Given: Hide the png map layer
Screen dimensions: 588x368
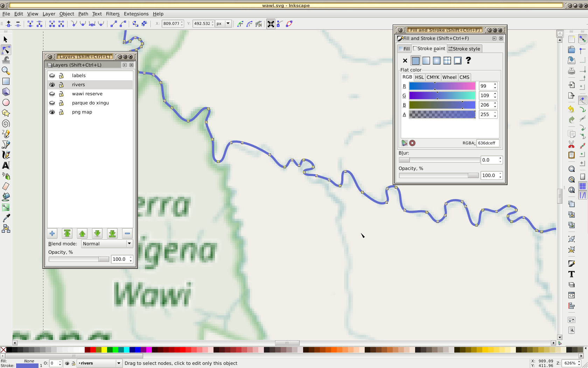Looking at the screenshot, I should point(52,112).
